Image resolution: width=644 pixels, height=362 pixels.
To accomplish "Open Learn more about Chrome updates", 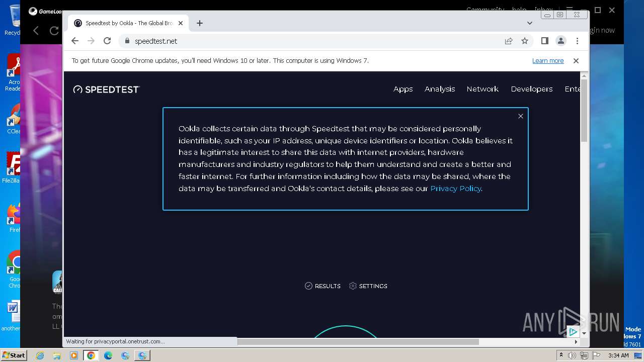I will click(x=548, y=61).
